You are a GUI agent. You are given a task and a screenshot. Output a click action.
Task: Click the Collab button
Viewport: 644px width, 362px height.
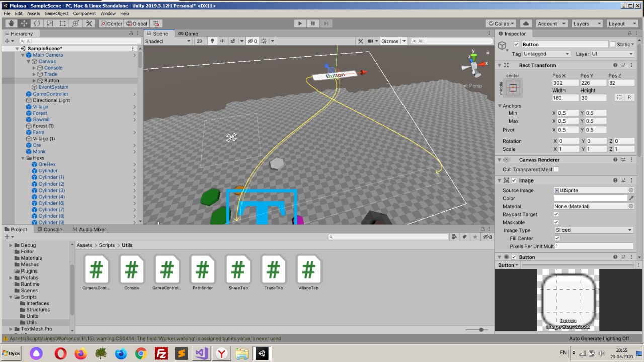[x=501, y=24]
